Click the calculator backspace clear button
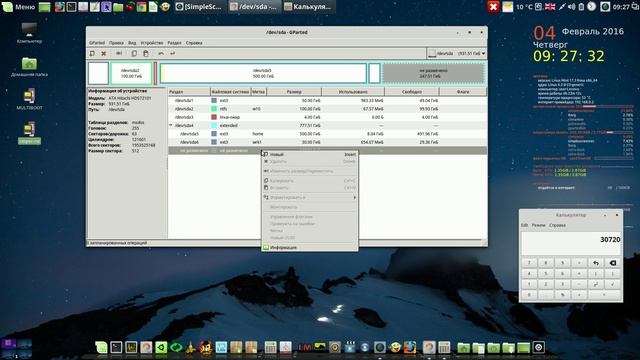This screenshot has height=360, width=640. pyautogui.click(x=613, y=263)
